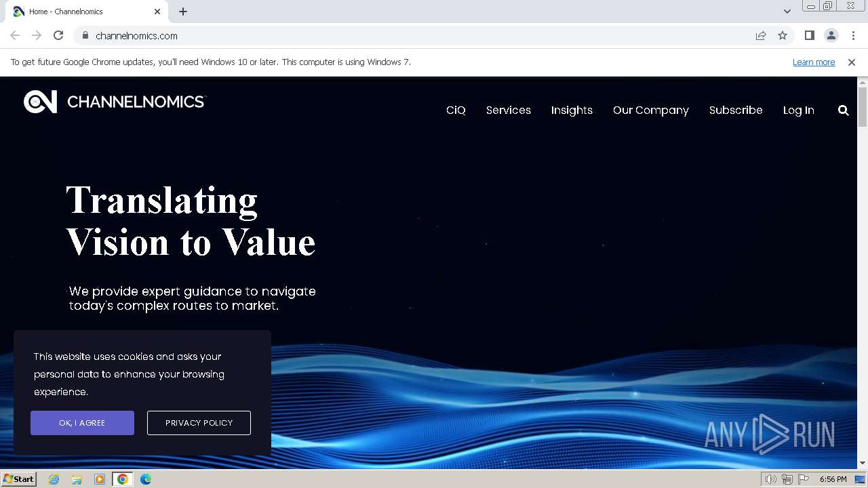The image size is (868, 488).
Task: Open the Chrome profile avatar
Action: click(831, 35)
